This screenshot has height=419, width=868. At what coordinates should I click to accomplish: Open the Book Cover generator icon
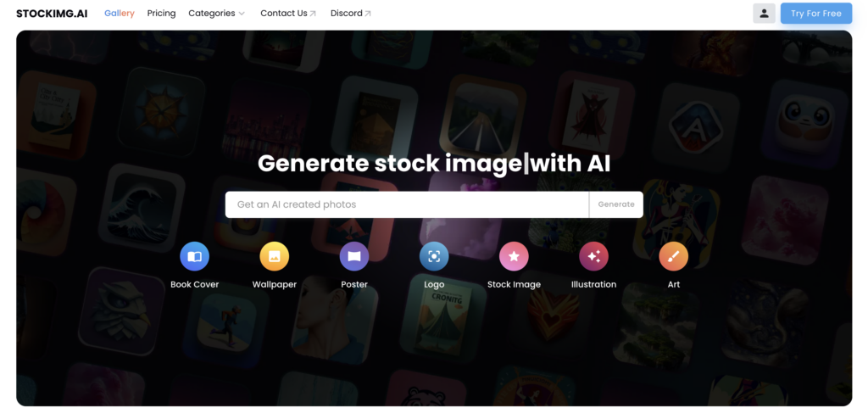[x=194, y=257]
